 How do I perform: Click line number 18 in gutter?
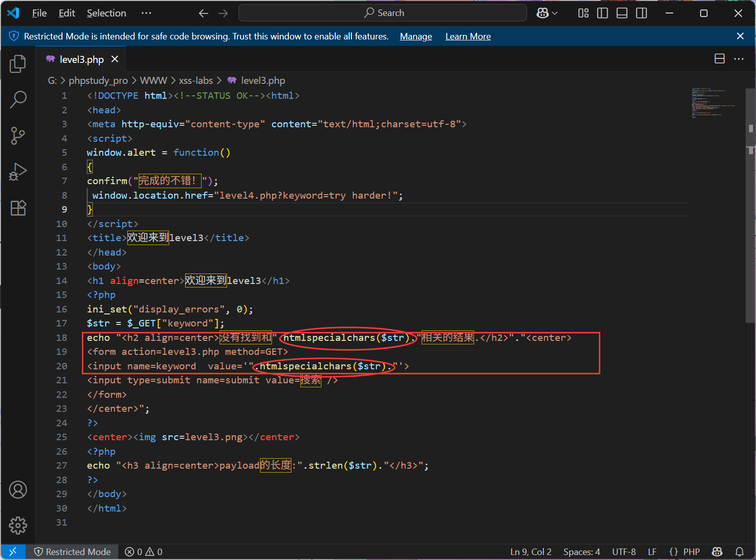click(x=61, y=338)
